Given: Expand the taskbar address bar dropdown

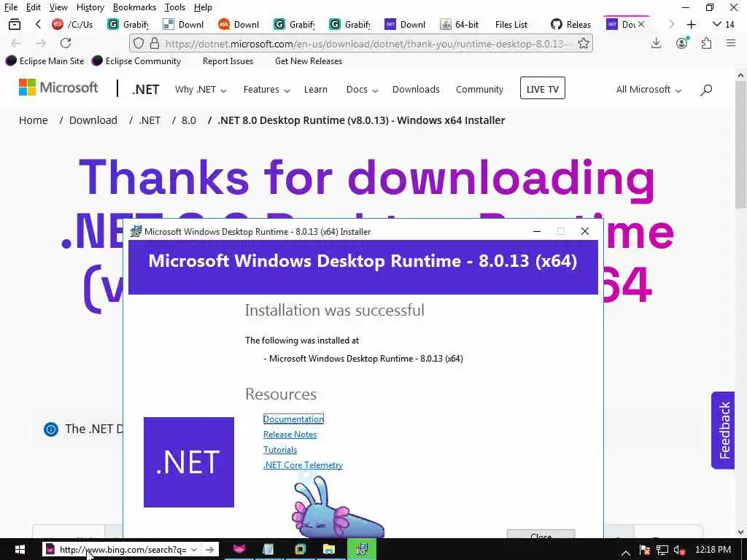Looking at the screenshot, I should tap(194, 550).
